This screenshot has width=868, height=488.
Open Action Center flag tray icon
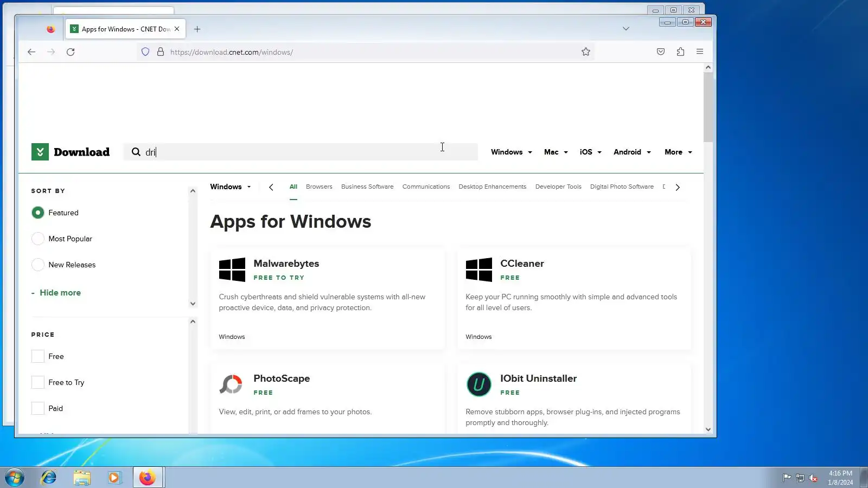[x=787, y=478]
